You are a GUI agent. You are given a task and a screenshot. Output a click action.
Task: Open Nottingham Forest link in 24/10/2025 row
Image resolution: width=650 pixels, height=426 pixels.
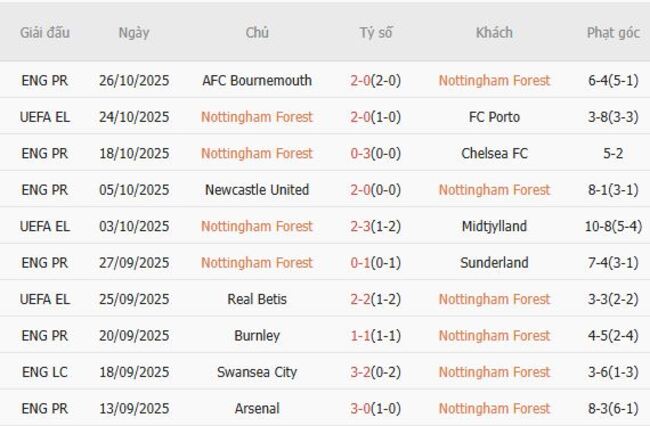click(257, 117)
